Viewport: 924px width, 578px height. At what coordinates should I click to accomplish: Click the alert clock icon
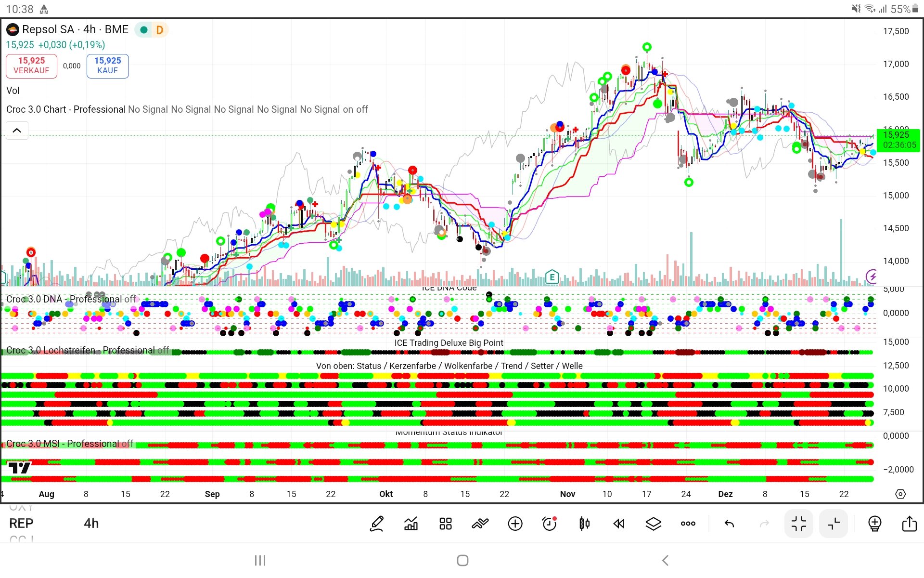[x=549, y=524]
